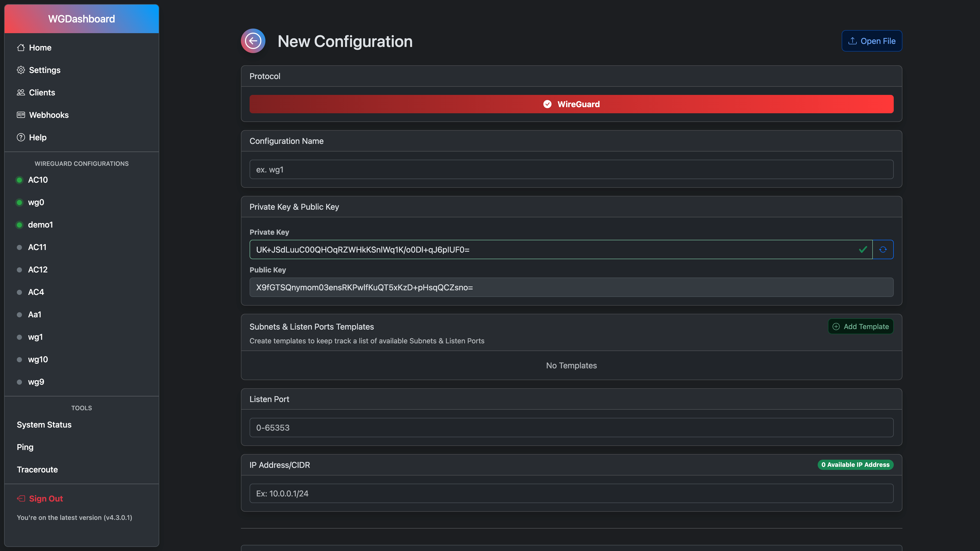Open System Status tool

pyautogui.click(x=44, y=425)
